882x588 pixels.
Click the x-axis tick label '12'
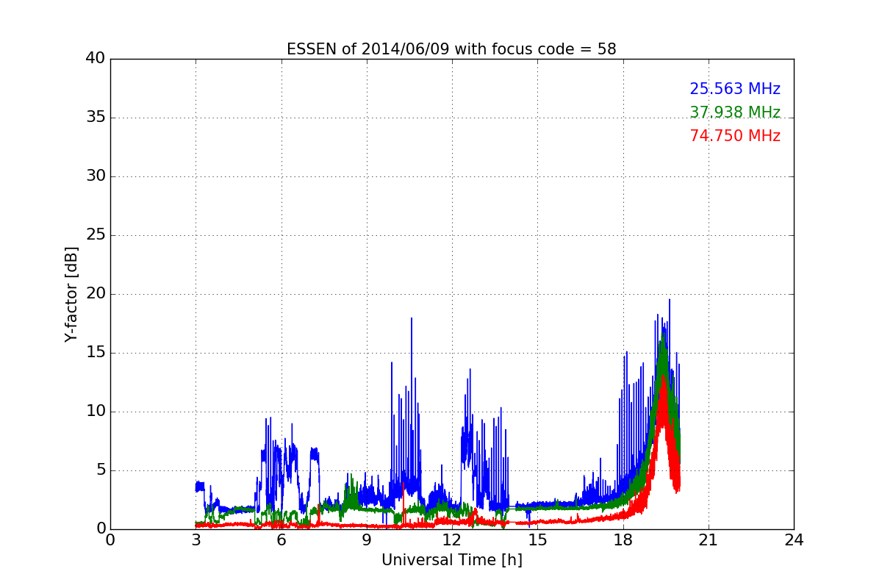point(452,540)
